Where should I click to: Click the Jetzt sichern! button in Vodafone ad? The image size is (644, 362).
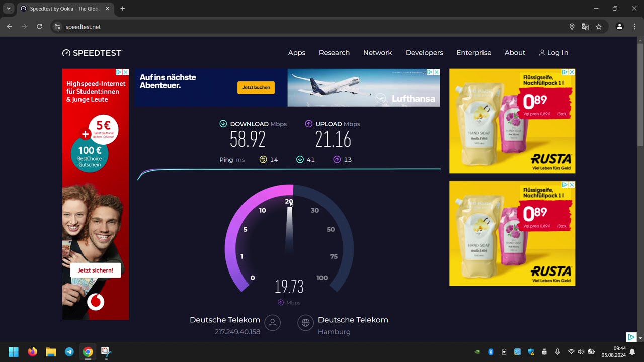(x=96, y=270)
